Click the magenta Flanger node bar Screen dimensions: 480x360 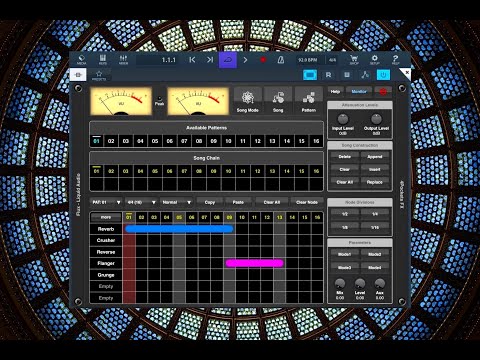255,263
